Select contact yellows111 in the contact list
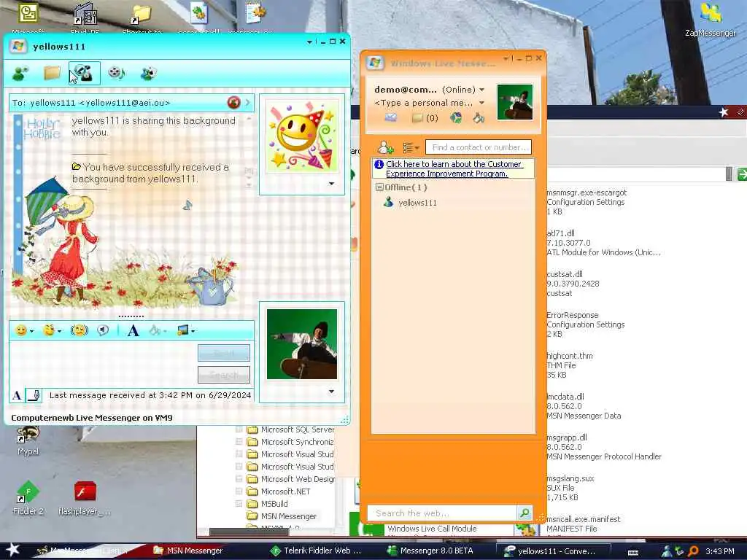Image resolution: width=747 pixels, height=560 pixels. pyautogui.click(x=417, y=203)
